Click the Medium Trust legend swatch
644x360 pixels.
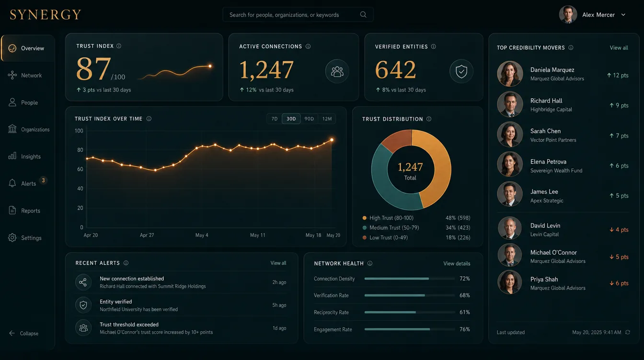pos(365,228)
